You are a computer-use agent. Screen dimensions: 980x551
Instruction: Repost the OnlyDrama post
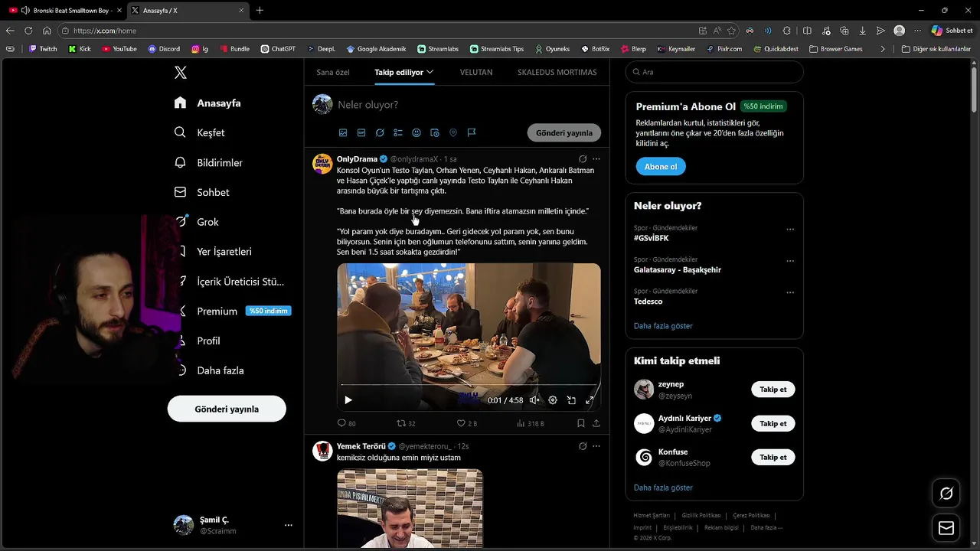406,423
